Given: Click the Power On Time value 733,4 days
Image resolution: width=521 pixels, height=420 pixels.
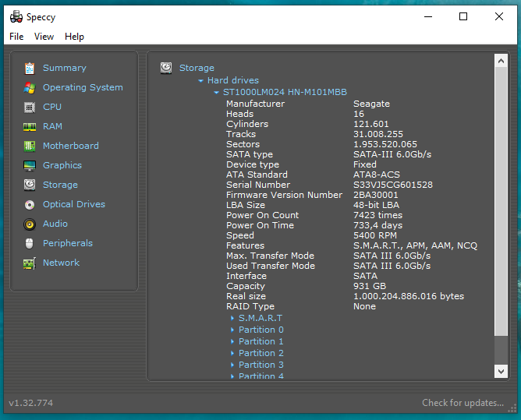Looking at the screenshot, I should (377, 225).
